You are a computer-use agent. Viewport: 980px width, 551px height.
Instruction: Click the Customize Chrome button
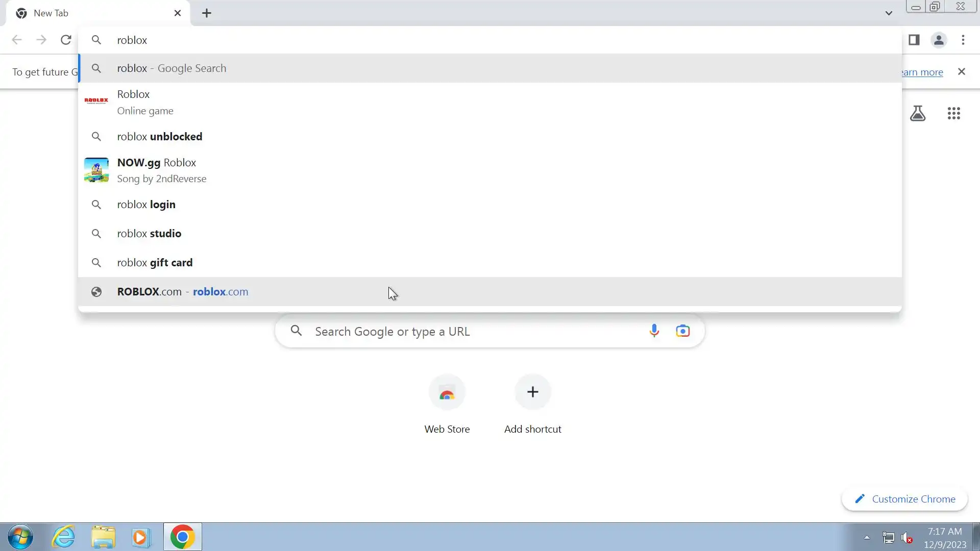tap(904, 499)
